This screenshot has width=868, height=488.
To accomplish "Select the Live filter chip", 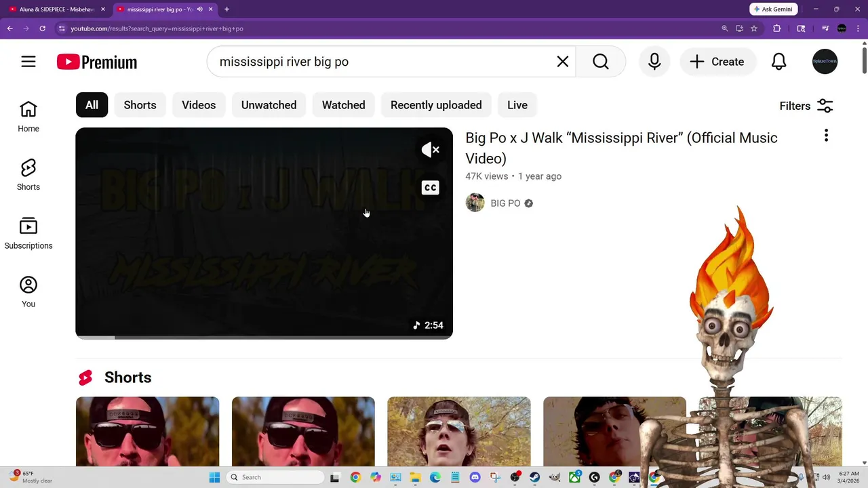I will [517, 105].
